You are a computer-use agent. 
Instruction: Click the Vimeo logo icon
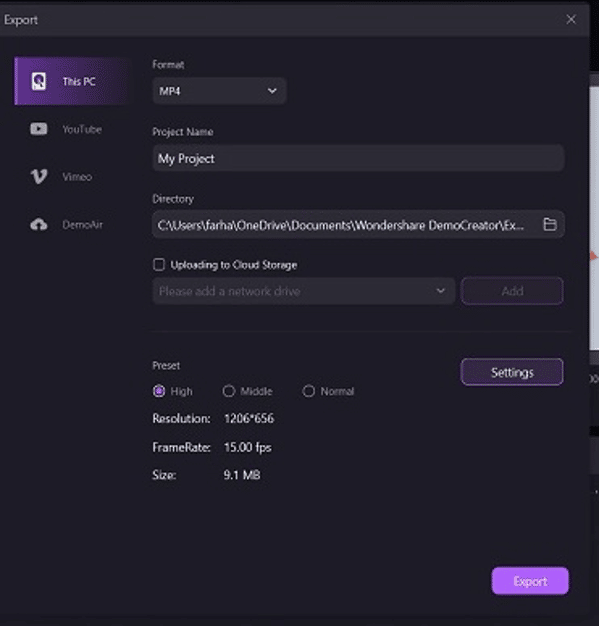39,177
